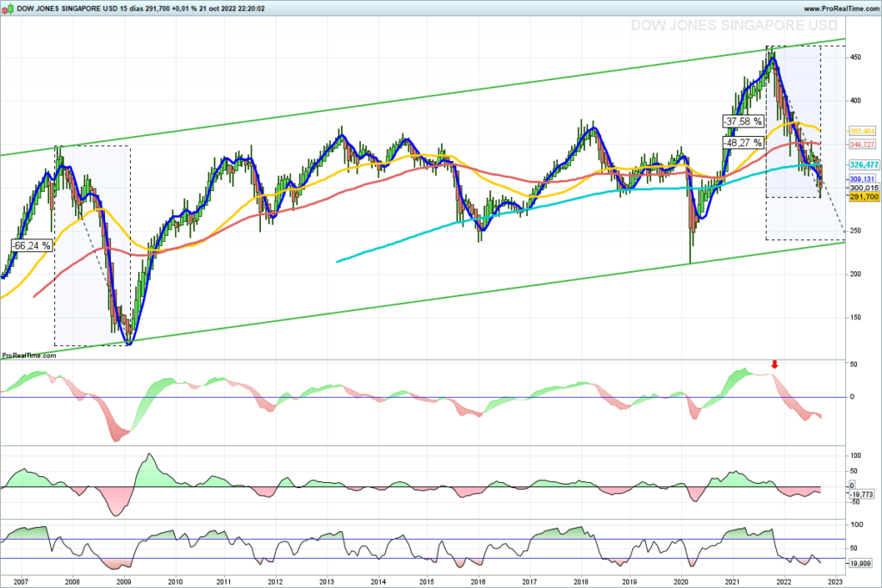Click the 2009 year label on time axis
Viewport: 882px width, 588px height.
[x=124, y=582]
